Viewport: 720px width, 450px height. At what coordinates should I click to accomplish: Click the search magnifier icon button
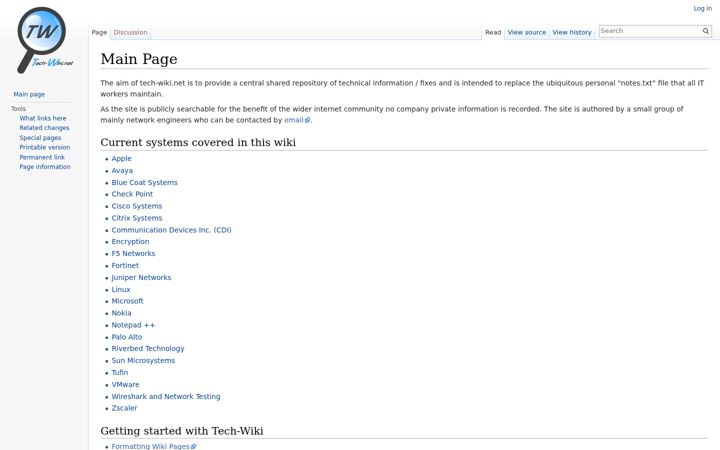(705, 31)
